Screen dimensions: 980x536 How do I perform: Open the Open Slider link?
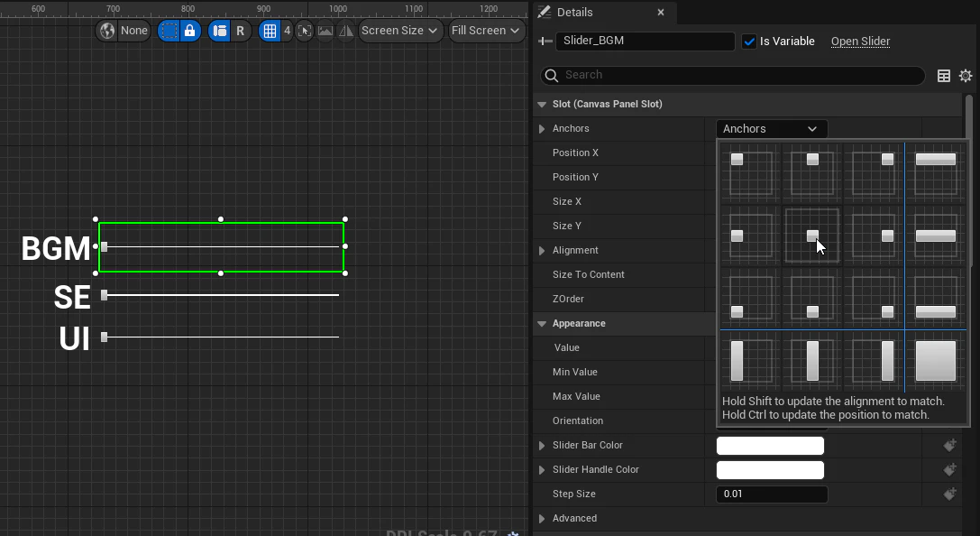[x=860, y=42]
